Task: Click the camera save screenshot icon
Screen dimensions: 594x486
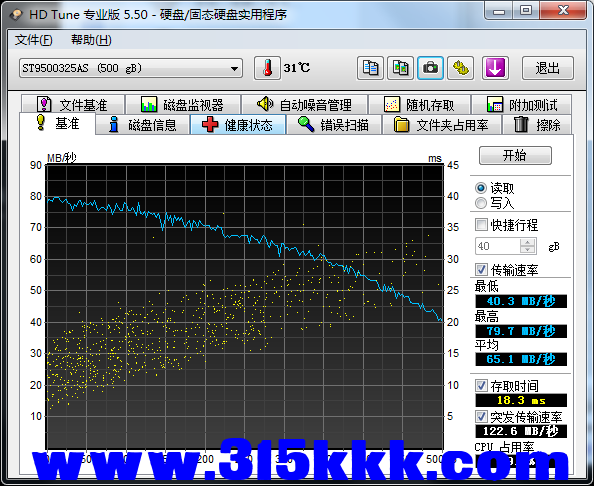Action: (x=430, y=68)
